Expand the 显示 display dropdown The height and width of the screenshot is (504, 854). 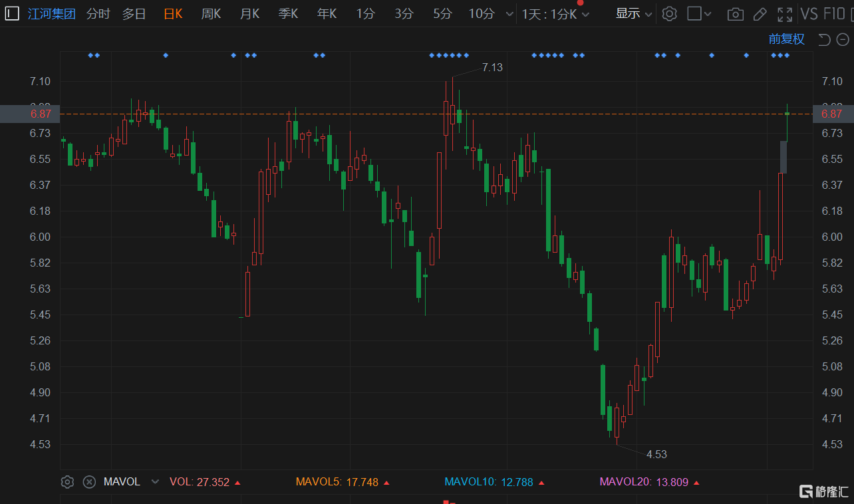point(634,14)
